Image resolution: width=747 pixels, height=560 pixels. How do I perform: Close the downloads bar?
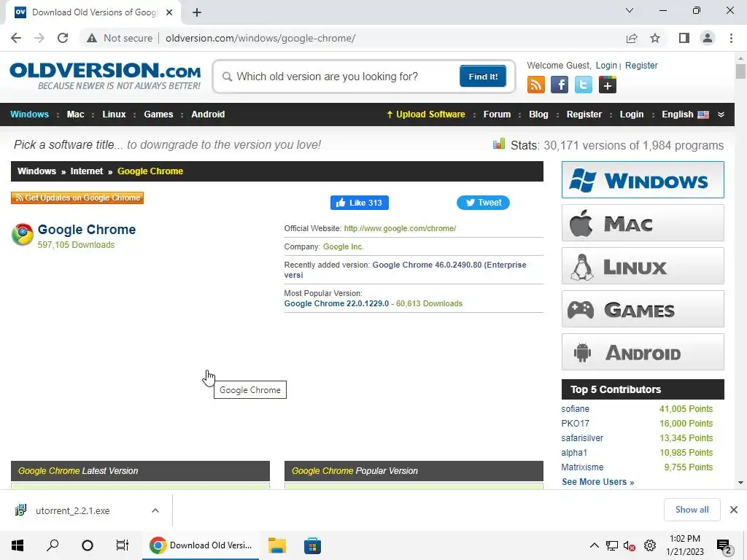(734, 510)
